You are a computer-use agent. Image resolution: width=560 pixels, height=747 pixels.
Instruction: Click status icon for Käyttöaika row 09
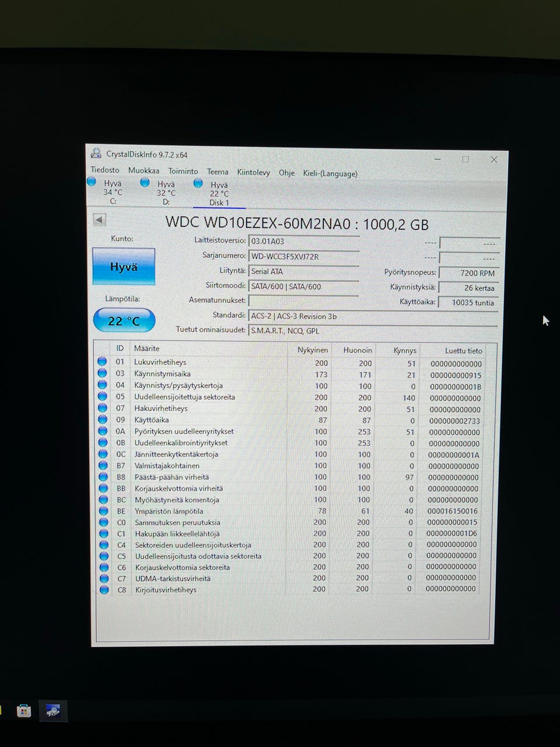click(103, 419)
